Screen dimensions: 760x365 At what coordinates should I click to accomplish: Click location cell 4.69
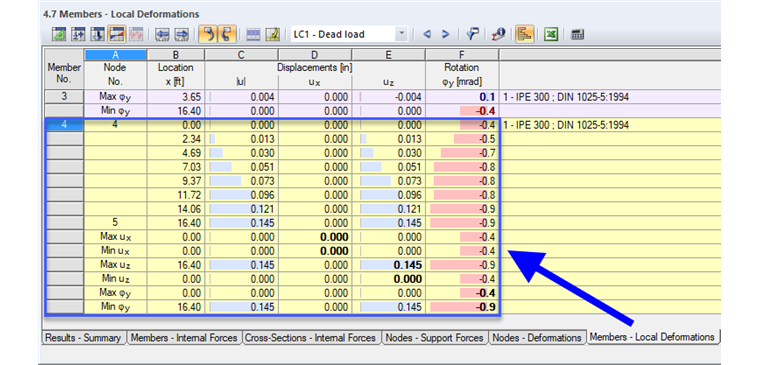(x=175, y=153)
